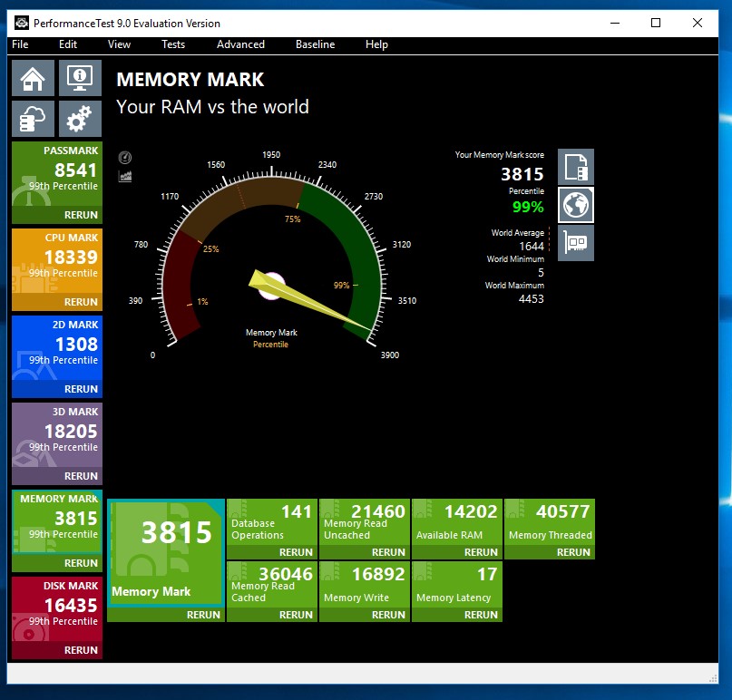Screen dimensions: 732x700
Task: Maximize the PerformanceTest window
Action: (x=656, y=23)
